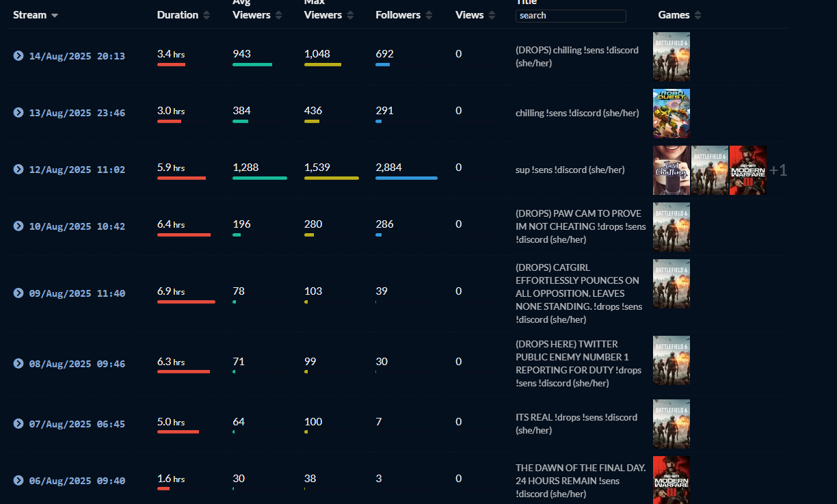This screenshot has width=837, height=504.
Task: Open the 08/Aug/2025 09:46 stream link
Action: coord(77,364)
